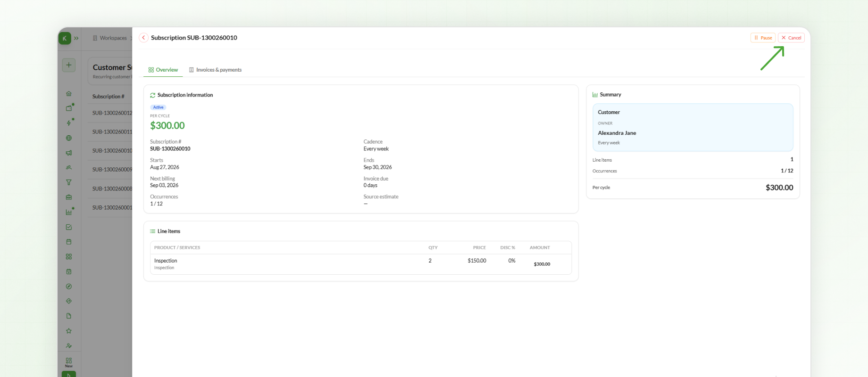The width and height of the screenshot is (868, 377).
Task: Open the briefcase sidebar icon
Action: click(x=69, y=197)
